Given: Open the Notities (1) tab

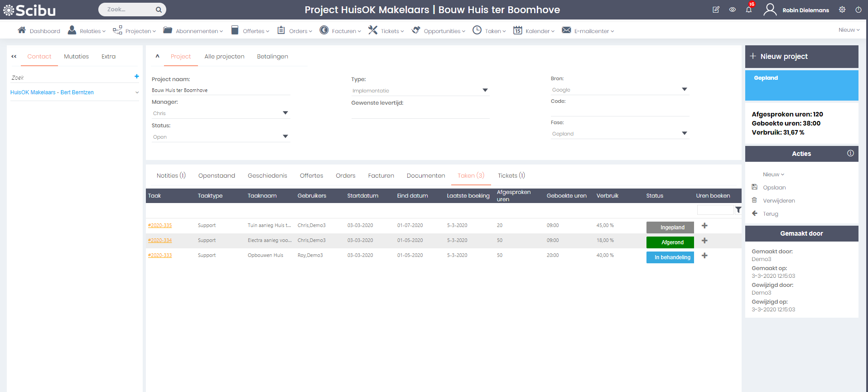Looking at the screenshot, I should 171,176.
